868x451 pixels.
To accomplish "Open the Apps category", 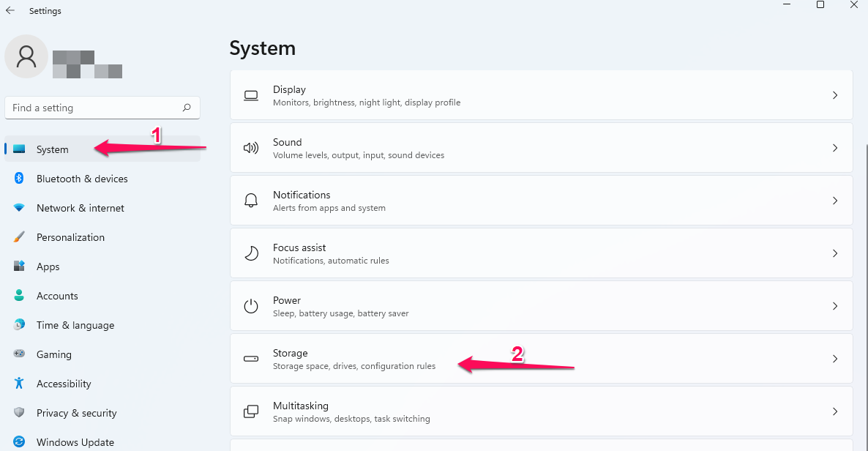I will [x=102, y=266].
